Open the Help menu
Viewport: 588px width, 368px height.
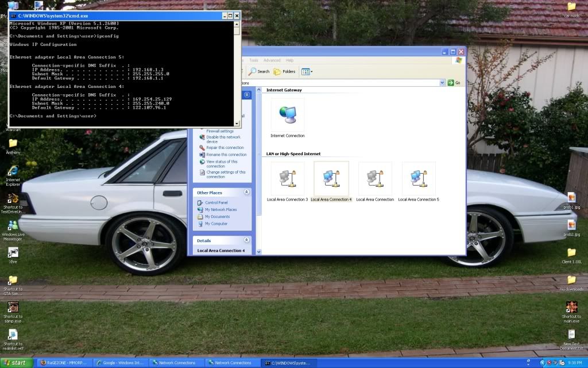[289, 60]
